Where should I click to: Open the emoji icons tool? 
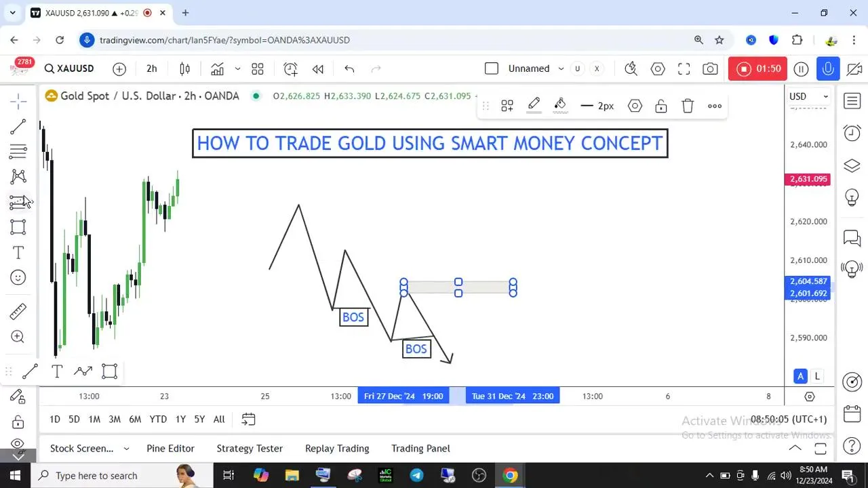(18, 277)
